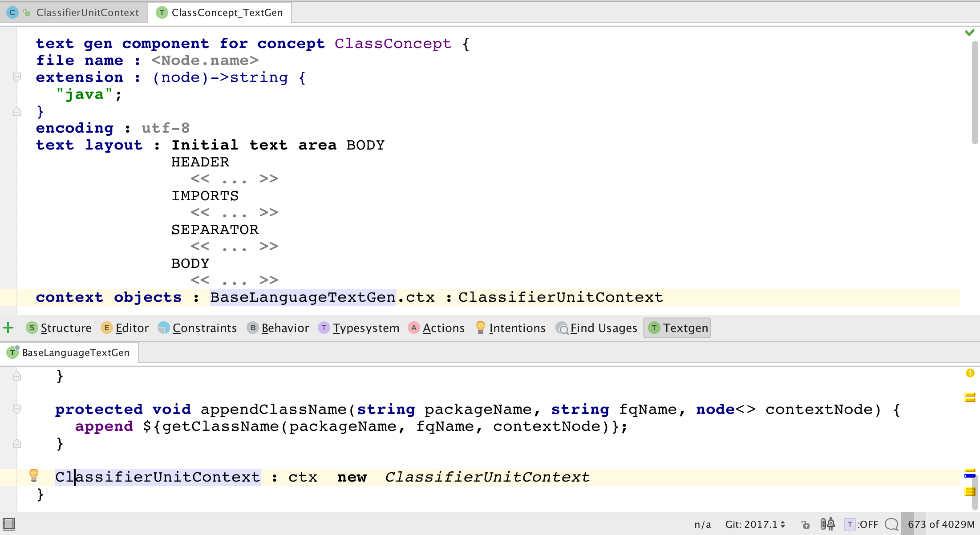Open Git branch 2017.1 dropdown

click(755, 524)
